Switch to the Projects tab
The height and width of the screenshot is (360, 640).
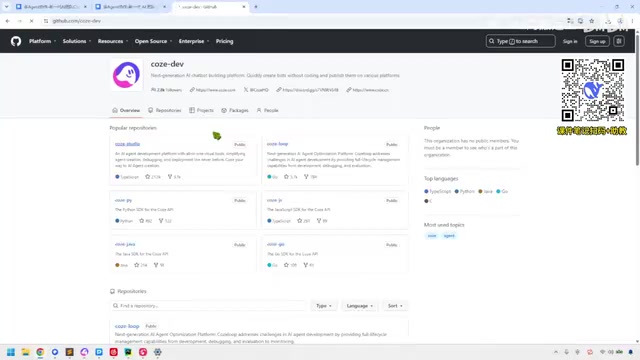click(x=201, y=110)
